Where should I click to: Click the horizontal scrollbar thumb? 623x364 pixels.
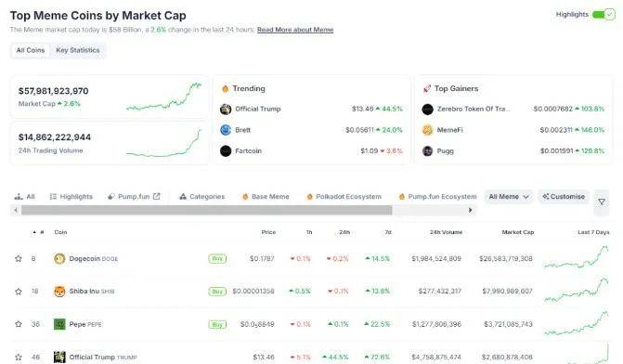207,210
